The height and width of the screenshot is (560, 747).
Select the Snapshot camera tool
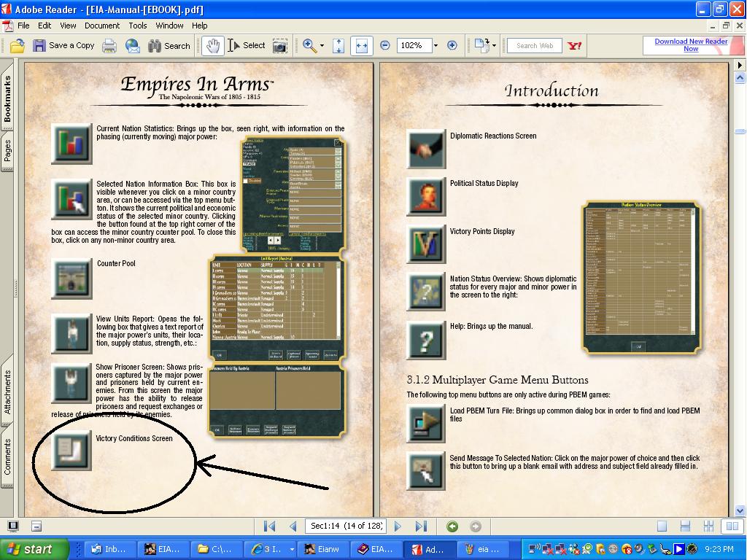click(279, 46)
